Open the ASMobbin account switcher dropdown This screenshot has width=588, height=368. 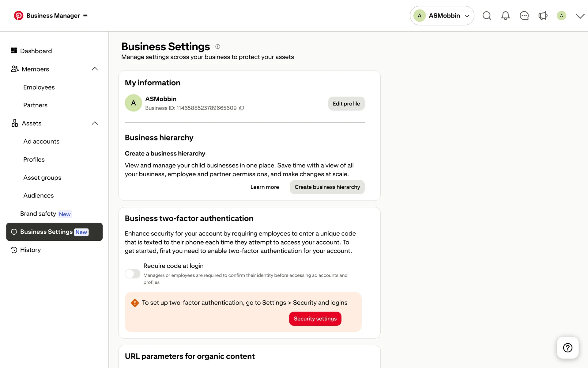click(442, 16)
